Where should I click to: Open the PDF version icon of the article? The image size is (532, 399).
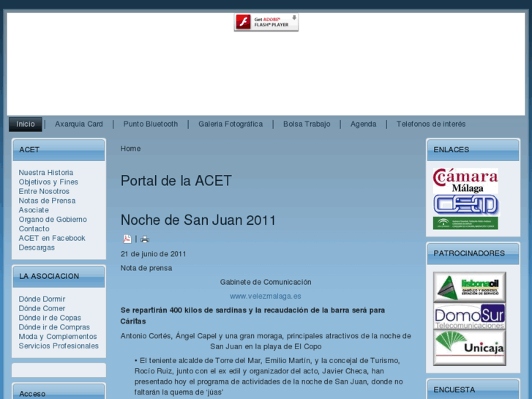click(x=127, y=239)
